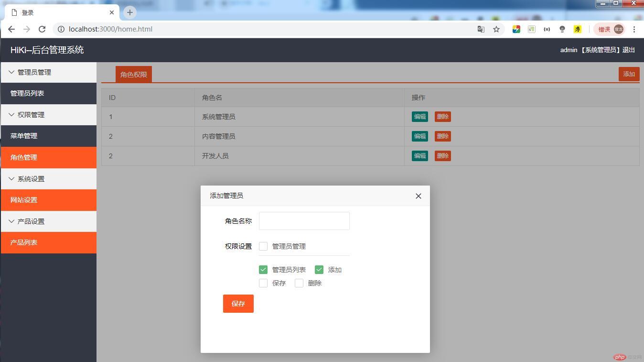
Task: Go back with the browser back arrow
Action: tap(11, 29)
